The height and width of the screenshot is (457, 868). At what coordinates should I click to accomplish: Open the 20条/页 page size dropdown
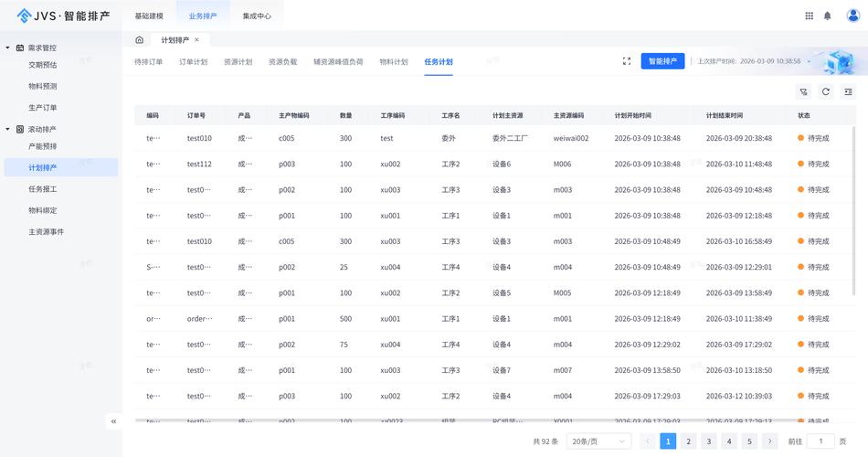[598, 441]
